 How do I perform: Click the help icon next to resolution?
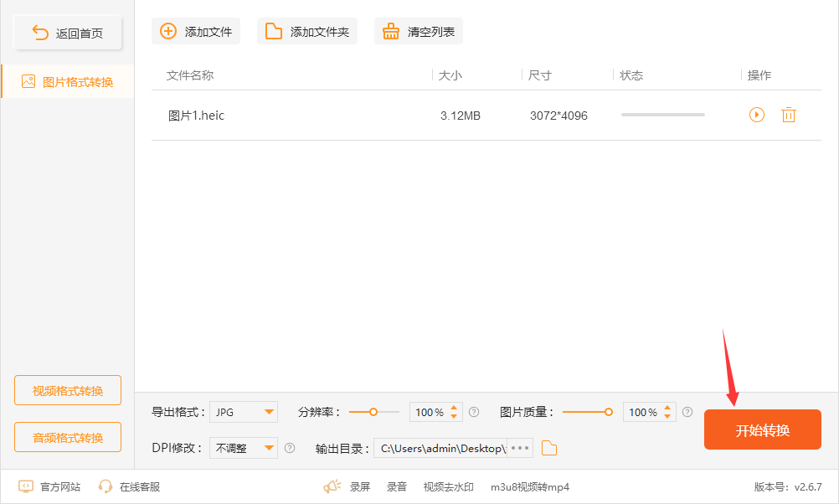(474, 412)
